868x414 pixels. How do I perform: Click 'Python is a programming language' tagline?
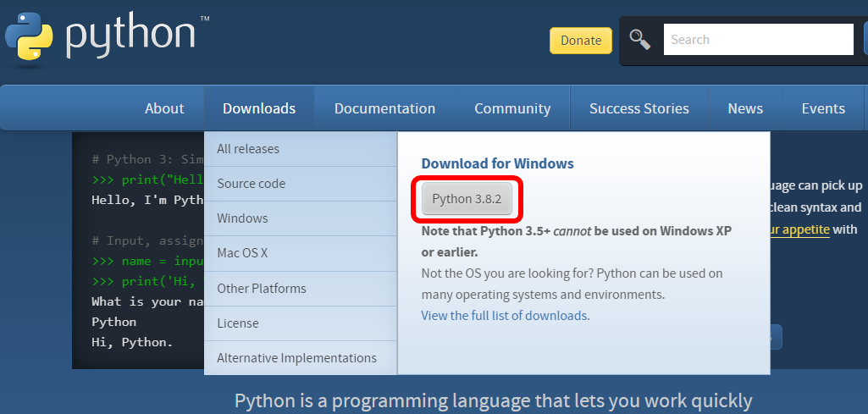(x=493, y=400)
